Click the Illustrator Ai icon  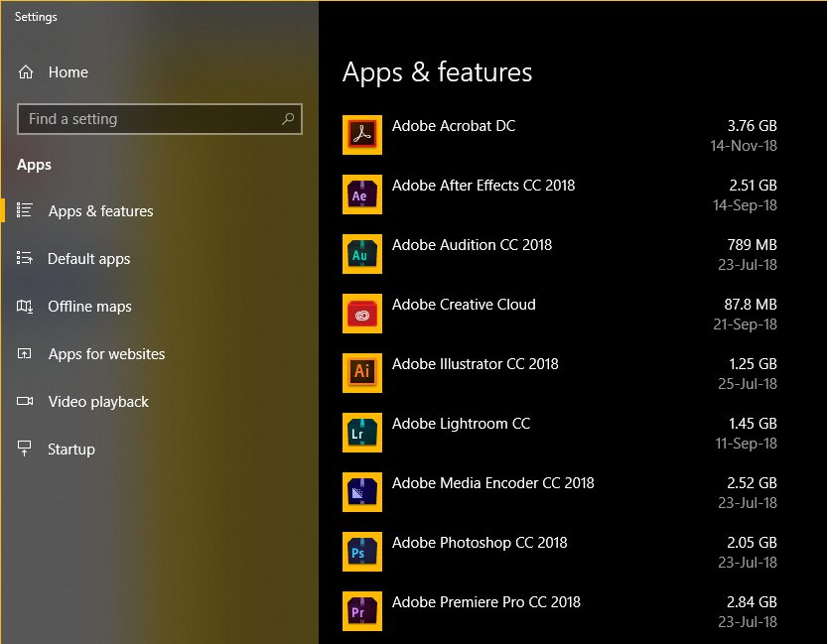coord(361,373)
